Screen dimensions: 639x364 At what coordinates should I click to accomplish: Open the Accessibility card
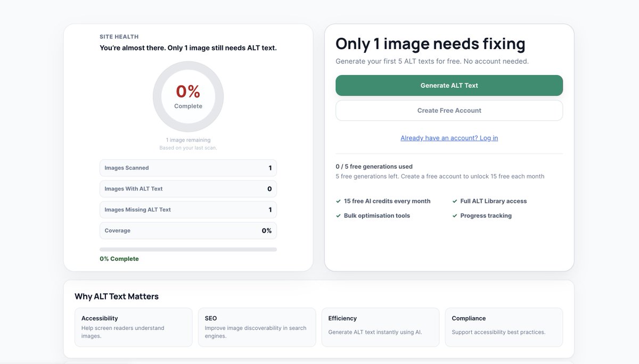134,327
